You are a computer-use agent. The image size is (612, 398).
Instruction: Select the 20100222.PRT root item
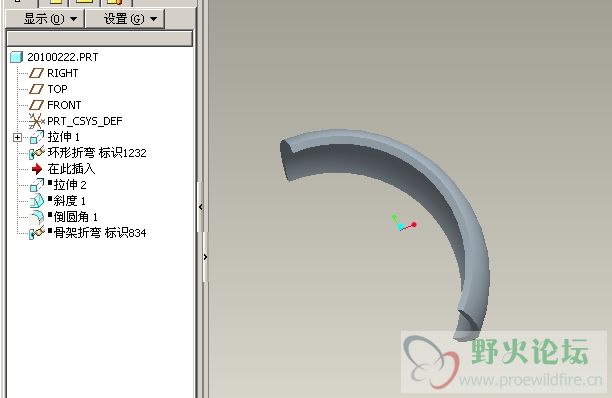click(62, 57)
